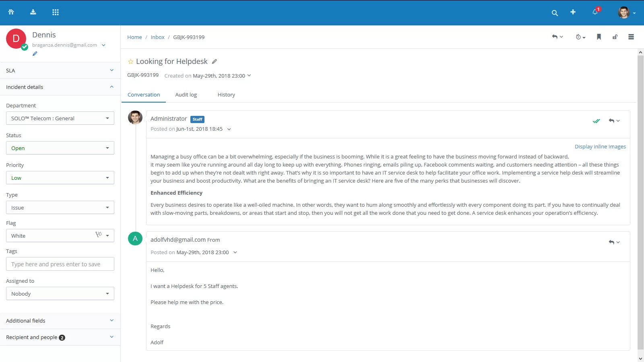The height and width of the screenshot is (362, 644).
Task: Click the Tags input field
Action: tap(60, 264)
